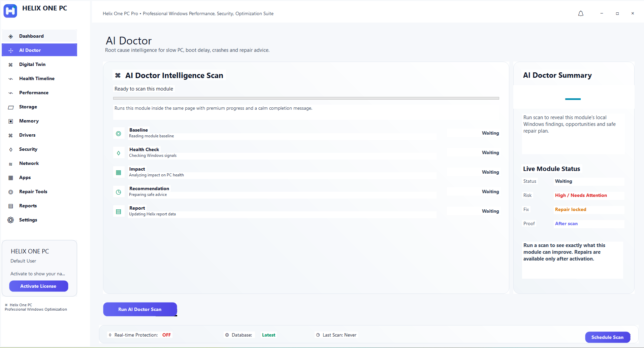Click the Report step title
The width and height of the screenshot is (644, 348).
pos(137,208)
